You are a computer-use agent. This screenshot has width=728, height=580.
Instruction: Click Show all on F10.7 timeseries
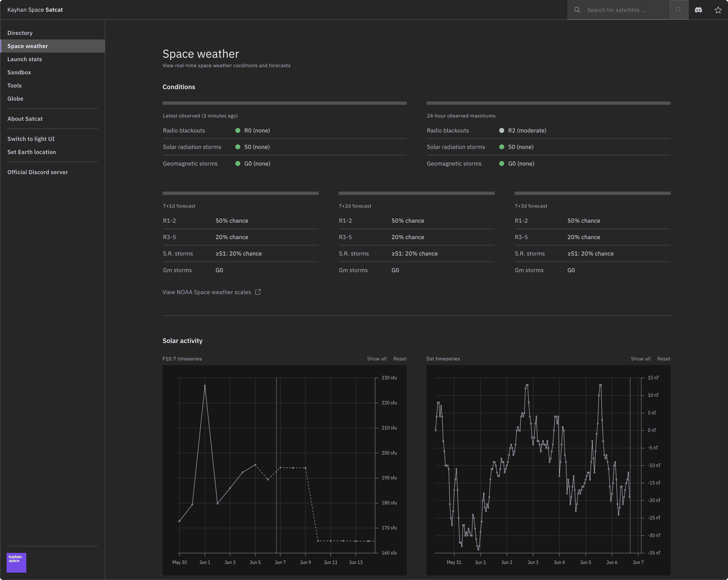376,358
